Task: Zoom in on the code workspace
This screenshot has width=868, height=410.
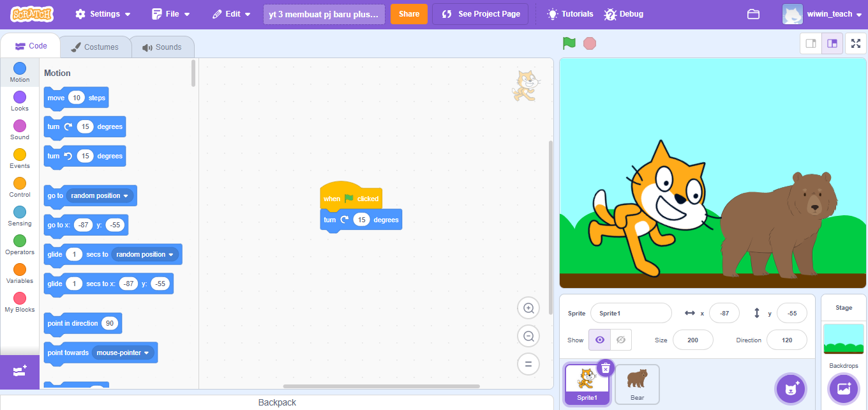Action: point(528,308)
